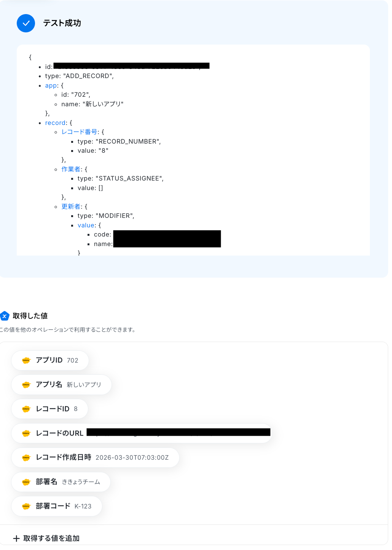This screenshot has width=392, height=550.
Task: Collapse the value node under 更新者
Action: 86,225
